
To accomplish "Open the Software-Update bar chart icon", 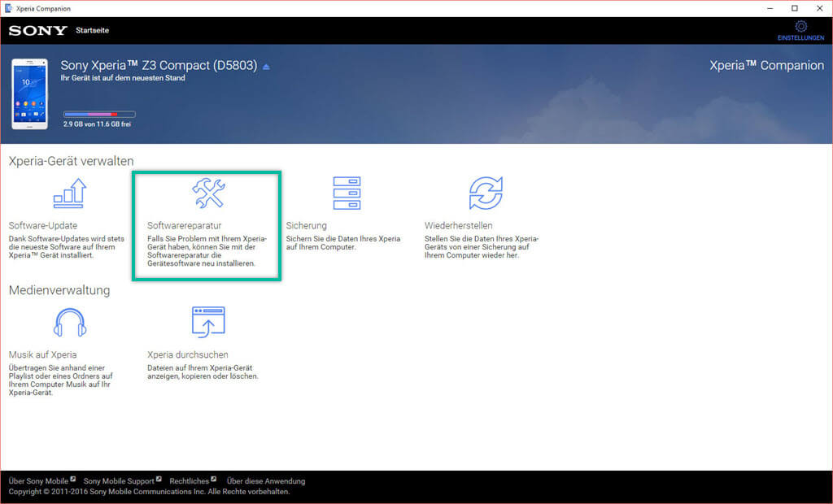I will [x=70, y=193].
